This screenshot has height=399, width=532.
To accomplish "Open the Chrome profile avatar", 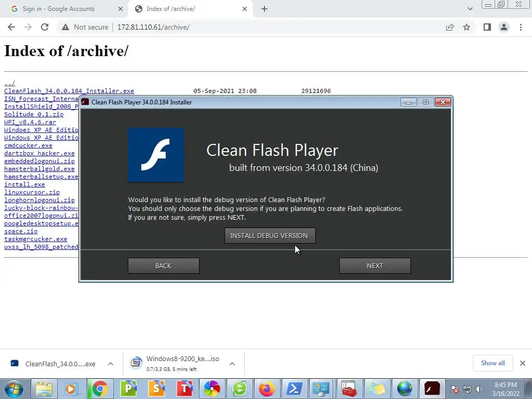I will click(504, 27).
